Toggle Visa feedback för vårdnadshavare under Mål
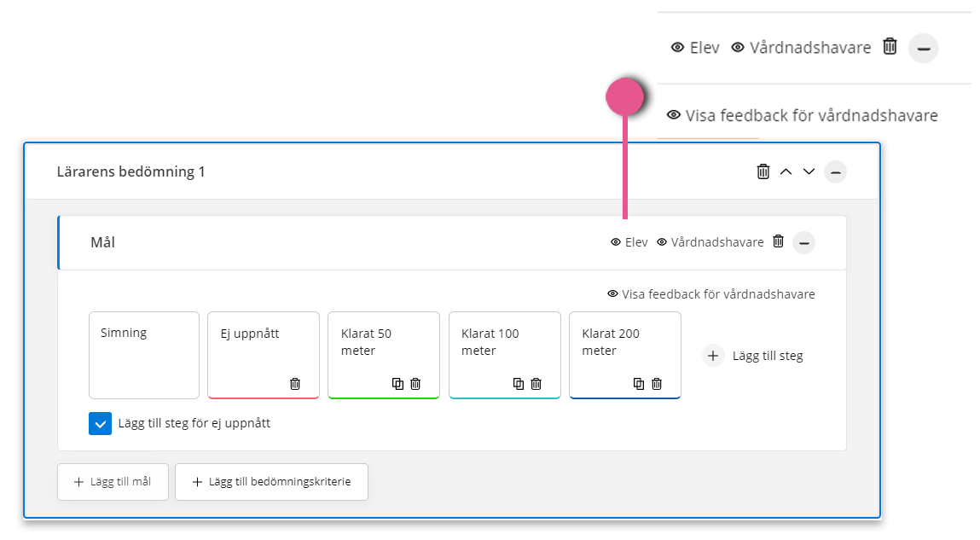 [x=711, y=294]
